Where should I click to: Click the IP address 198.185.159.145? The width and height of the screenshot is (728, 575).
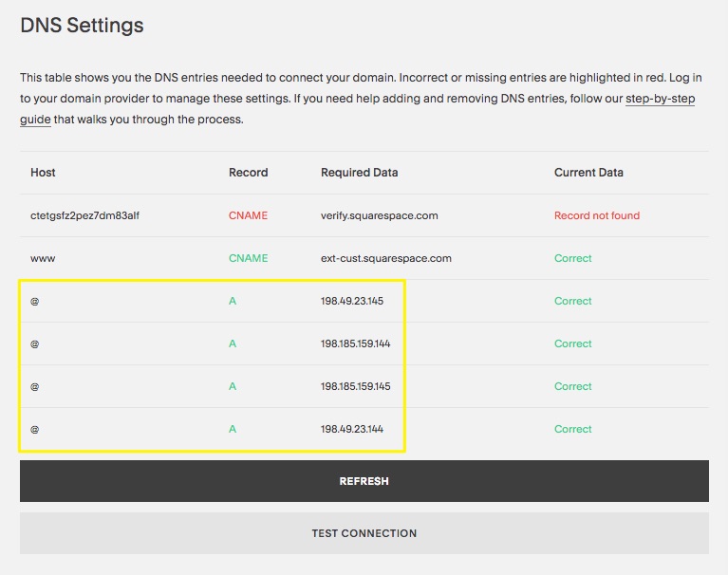pyautogui.click(x=355, y=386)
